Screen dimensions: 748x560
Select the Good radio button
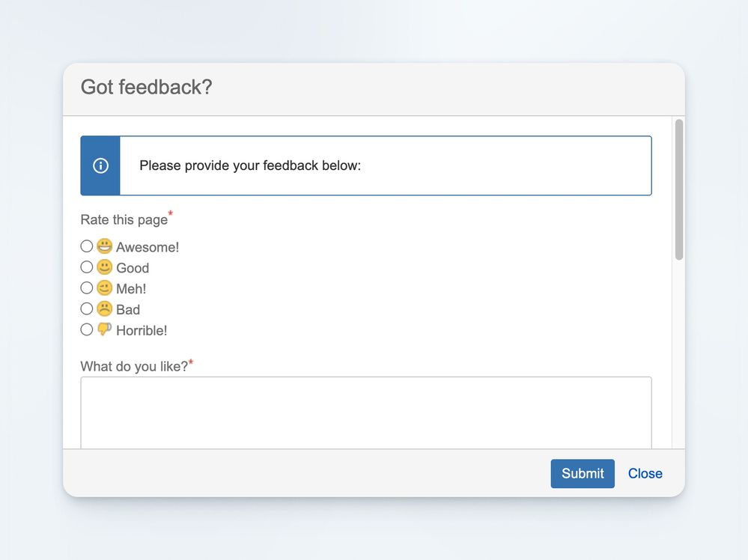[87, 267]
